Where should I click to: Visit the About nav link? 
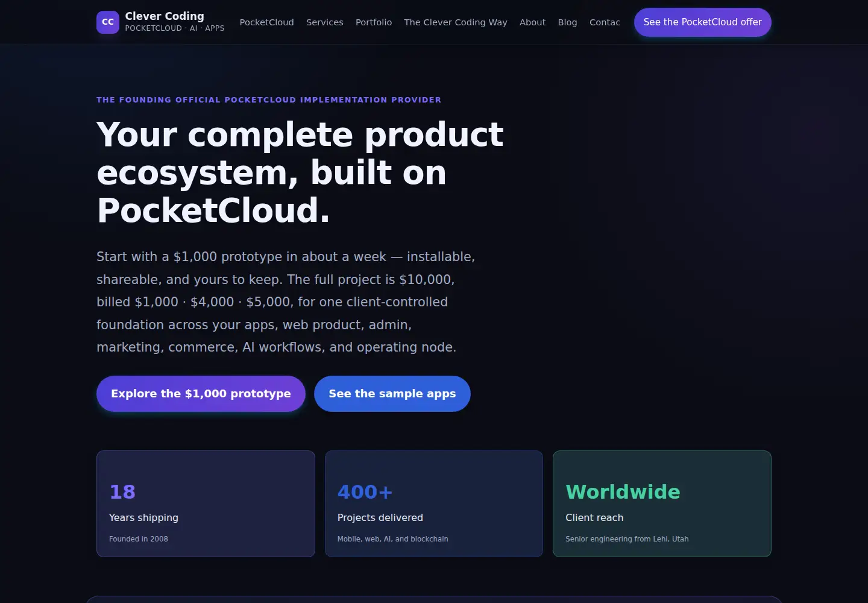tap(533, 22)
